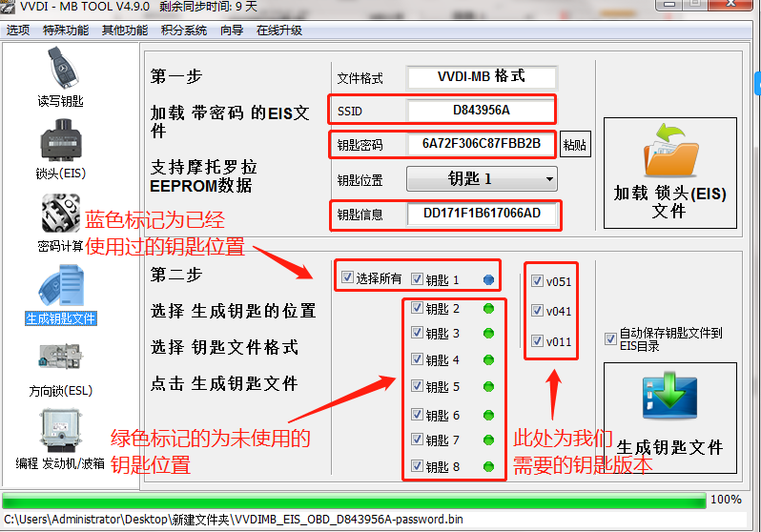Image resolution: width=761 pixels, height=532 pixels.
Task: Click the file path in status bar
Action: 234,520
